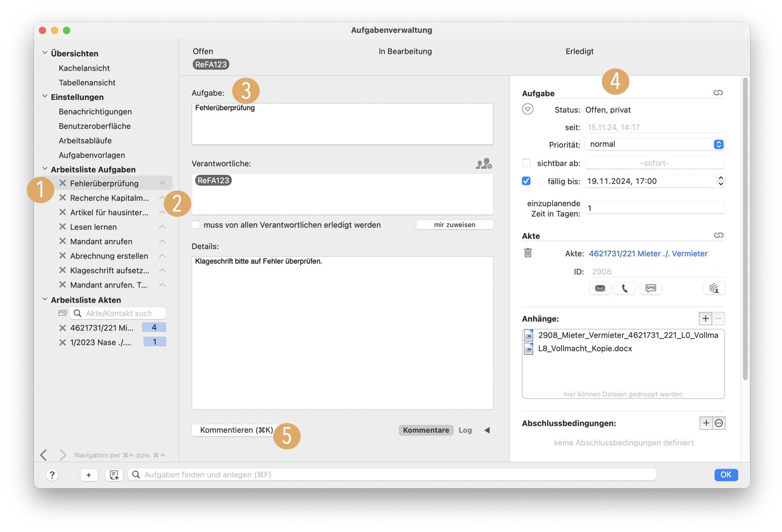Screen dimensions: 782x532
Task: Remove Klageschrift aufsetz... via X icon
Action: [63, 270]
